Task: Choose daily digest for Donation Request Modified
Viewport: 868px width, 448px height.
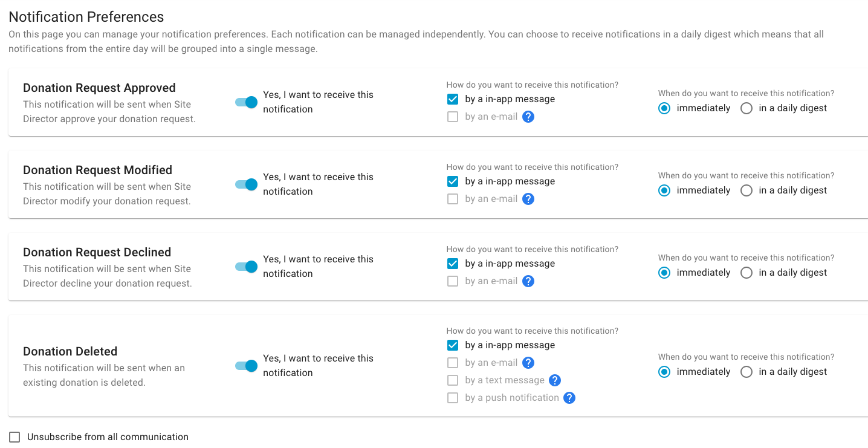Action: click(747, 190)
